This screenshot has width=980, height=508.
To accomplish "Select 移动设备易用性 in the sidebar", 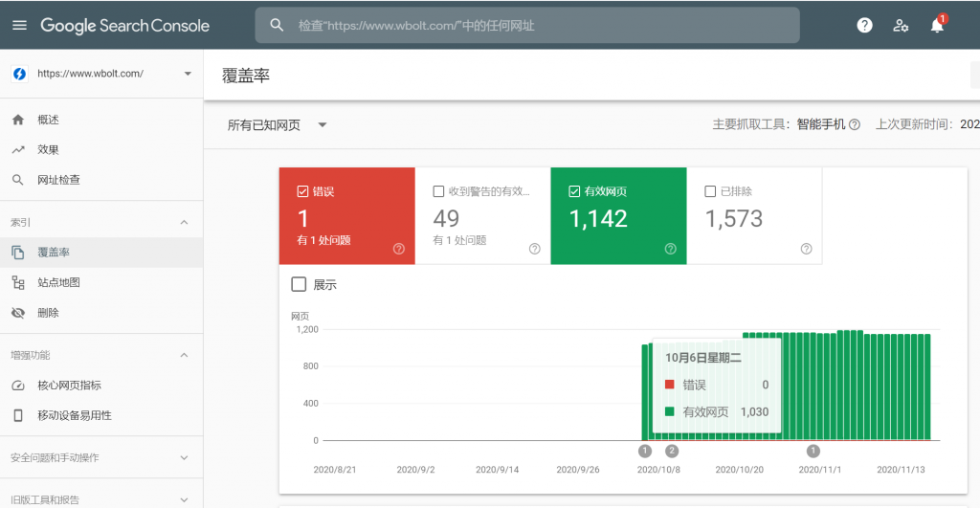I will coord(75,415).
